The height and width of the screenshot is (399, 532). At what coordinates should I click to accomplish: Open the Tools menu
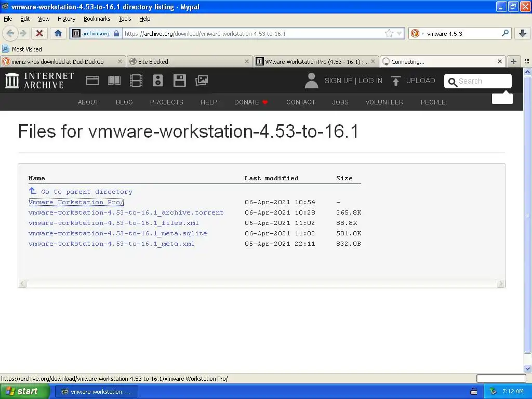(125, 19)
